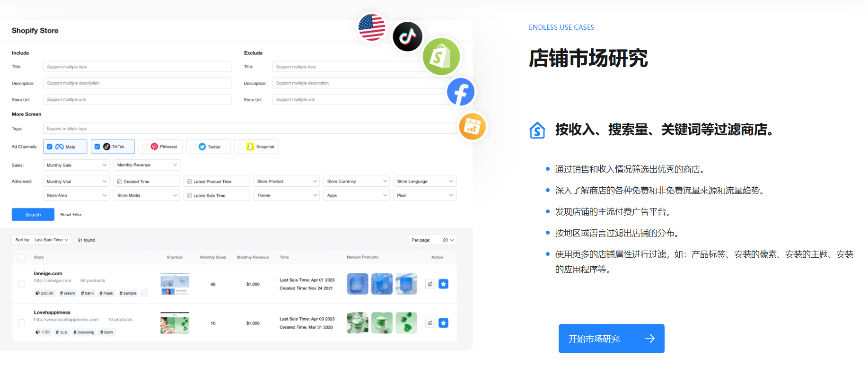Pick the Latest Product Time date field
The height and width of the screenshot is (366, 868).
click(x=217, y=182)
